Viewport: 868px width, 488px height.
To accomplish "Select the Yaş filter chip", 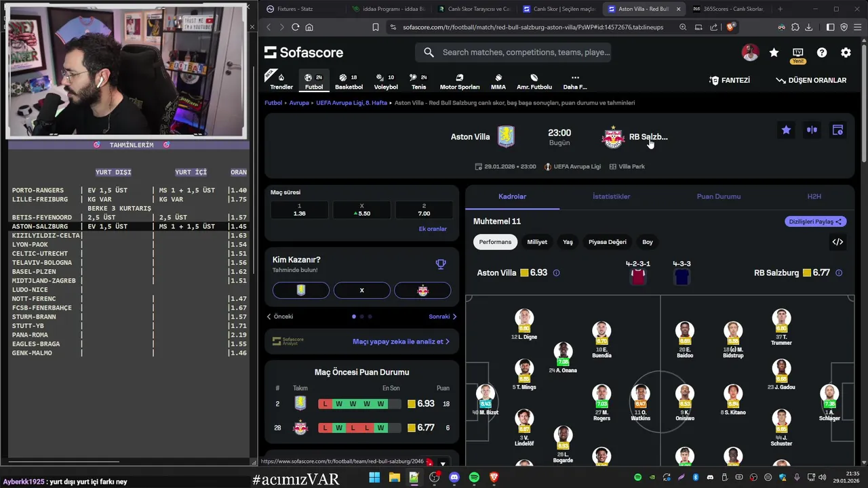I will pyautogui.click(x=568, y=242).
